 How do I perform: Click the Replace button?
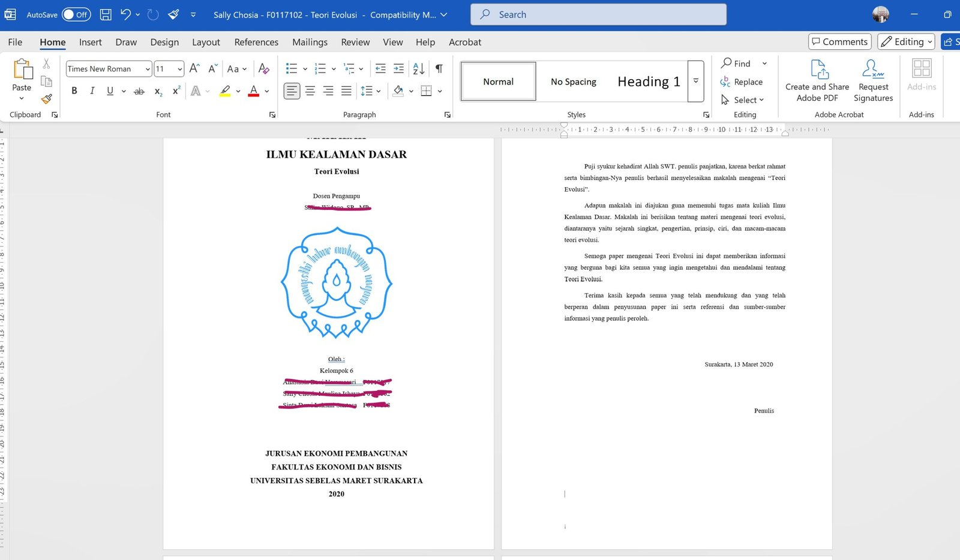(742, 82)
